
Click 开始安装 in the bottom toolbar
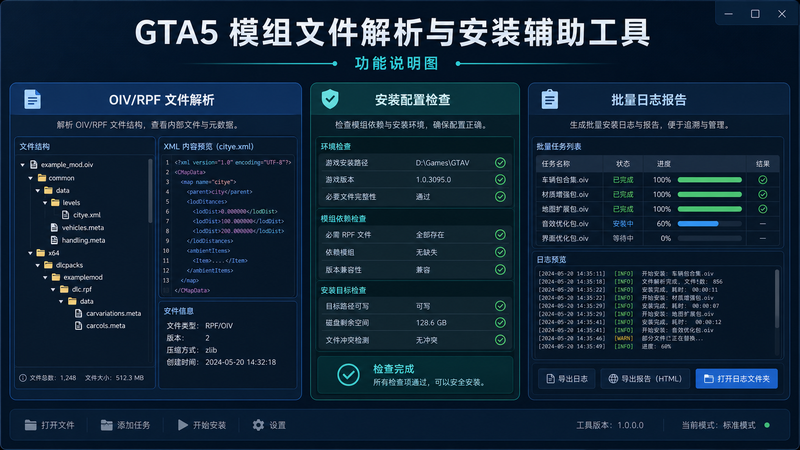pyautogui.click(x=202, y=425)
